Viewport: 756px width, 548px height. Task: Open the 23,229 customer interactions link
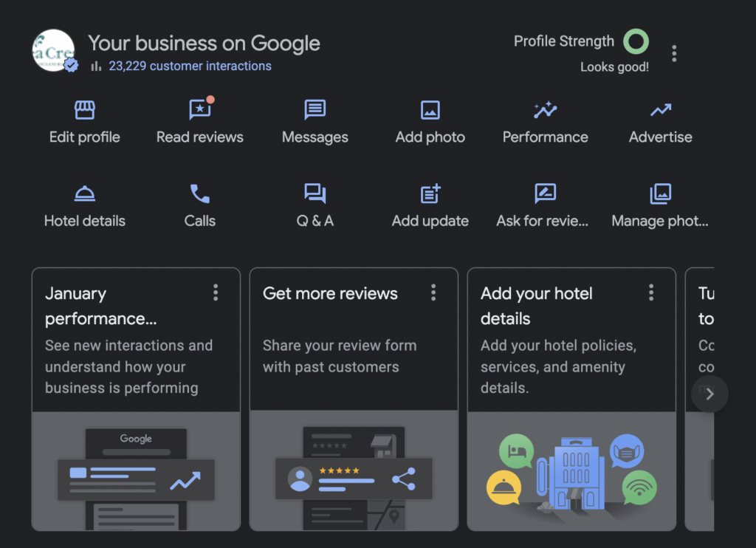click(190, 66)
